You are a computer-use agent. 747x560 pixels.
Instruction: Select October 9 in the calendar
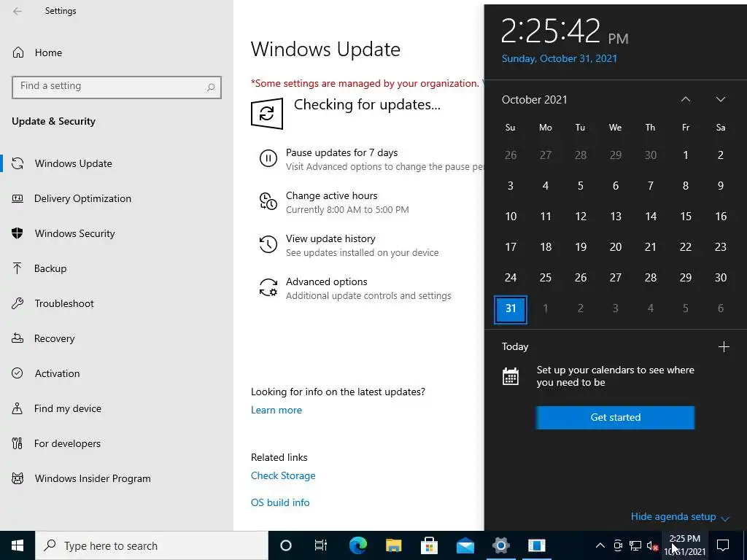click(720, 186)
